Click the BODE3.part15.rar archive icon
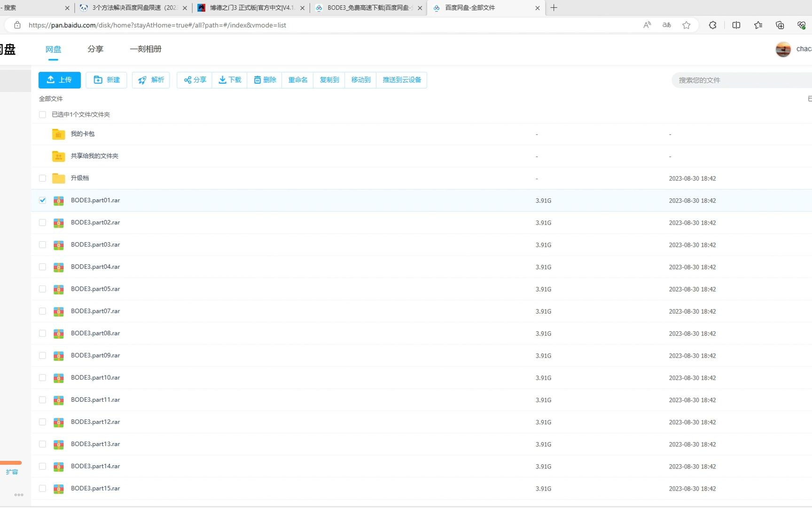This screenshot has height=508, width=812. click(x=58, y=489)
